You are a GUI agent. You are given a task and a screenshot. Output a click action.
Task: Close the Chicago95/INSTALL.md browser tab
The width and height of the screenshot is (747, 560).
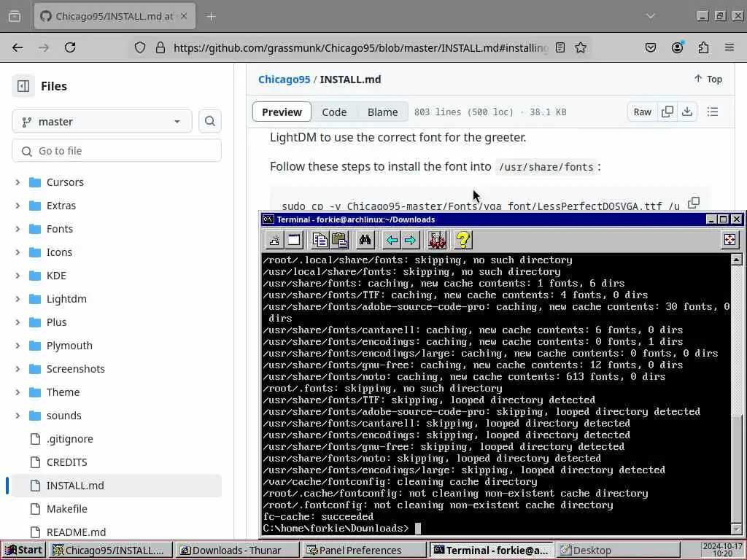point(184,16)
